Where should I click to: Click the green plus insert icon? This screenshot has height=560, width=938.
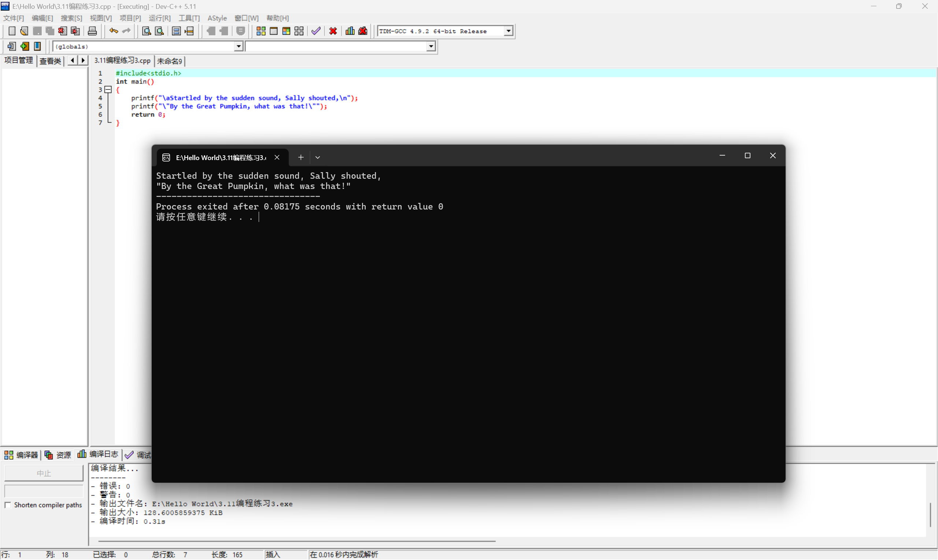click(25, 47)
